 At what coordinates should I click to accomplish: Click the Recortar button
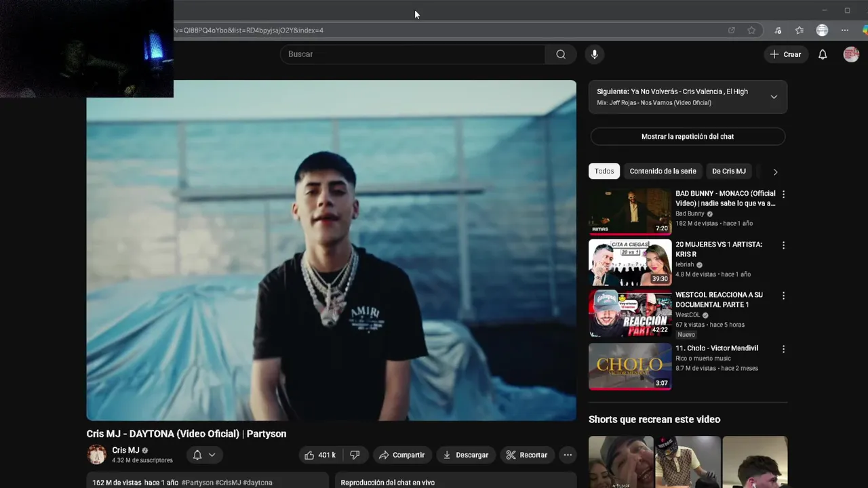[527, 455]
